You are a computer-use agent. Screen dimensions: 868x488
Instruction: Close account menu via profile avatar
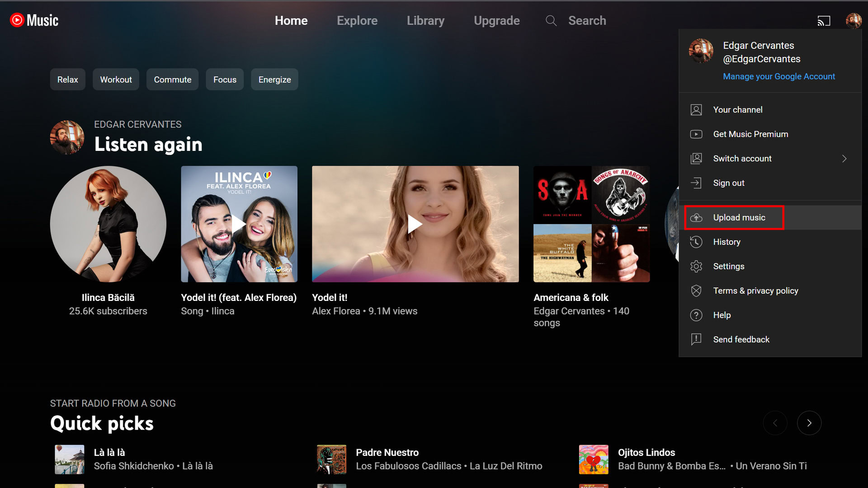pyautogui.click(x=853, y=21)
